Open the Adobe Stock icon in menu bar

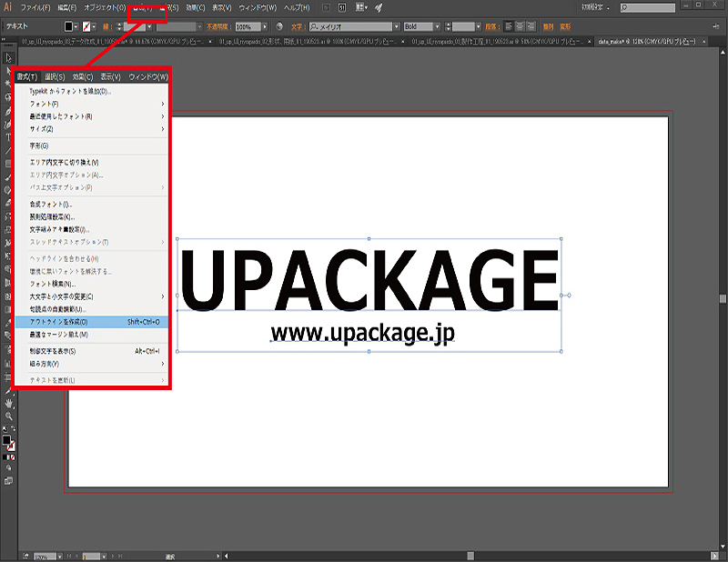click(342, 7)
